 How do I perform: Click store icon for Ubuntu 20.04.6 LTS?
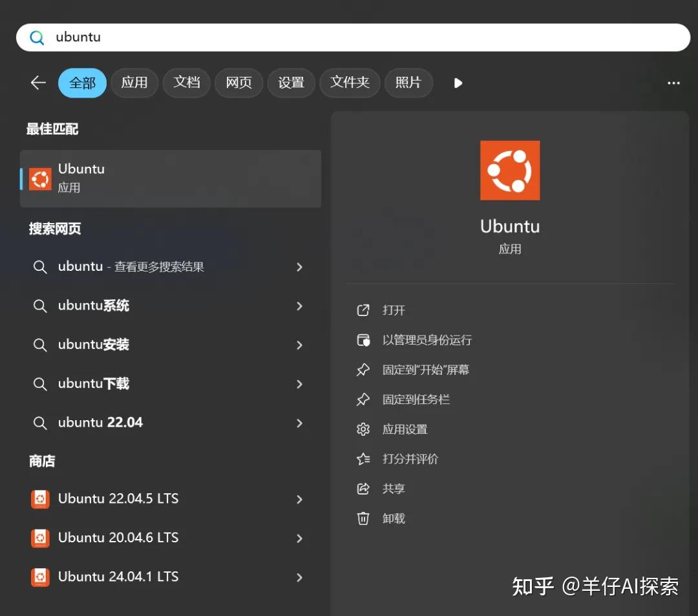pyautogui.click(x=40, y=538)
